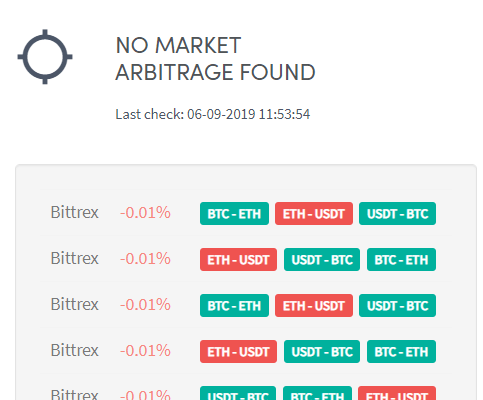
Task: Click USDT - BTC tag in second row
Action: pyautogui.click(x=322, y=259)
